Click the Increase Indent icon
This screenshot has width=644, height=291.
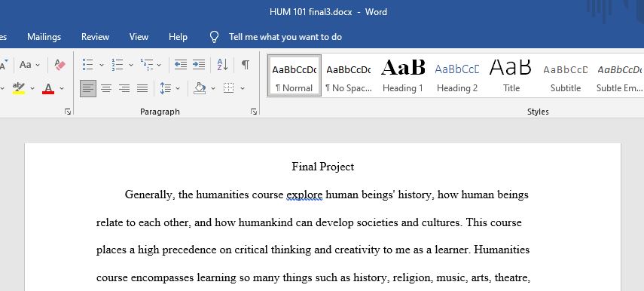199,65
